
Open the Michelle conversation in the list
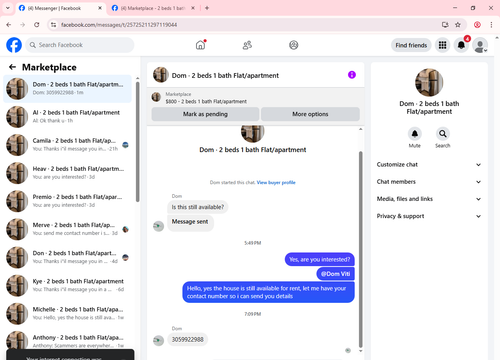point(67,313)
